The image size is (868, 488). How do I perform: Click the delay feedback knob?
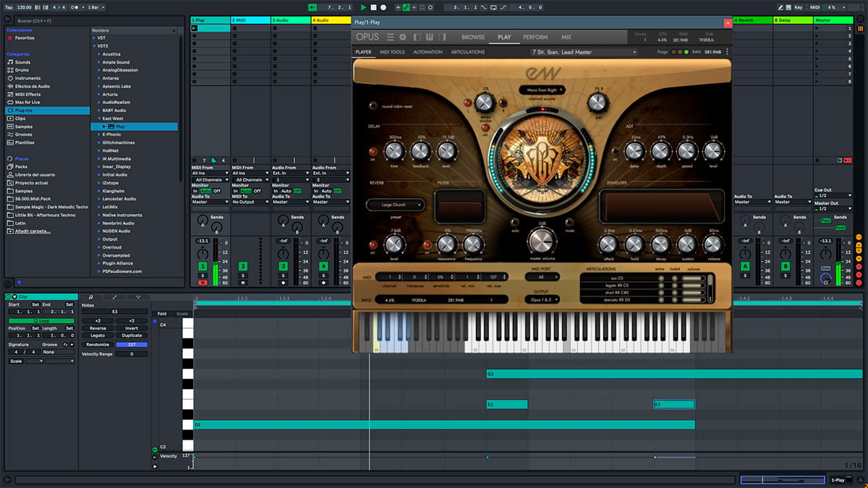click(421, 151)
